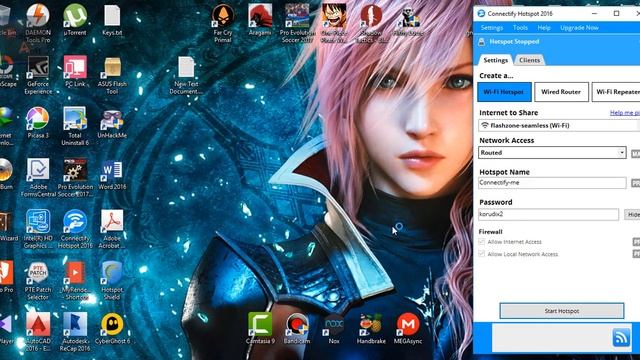
Task: Choose the Wired Router mode button
Action: pos(561,92)
